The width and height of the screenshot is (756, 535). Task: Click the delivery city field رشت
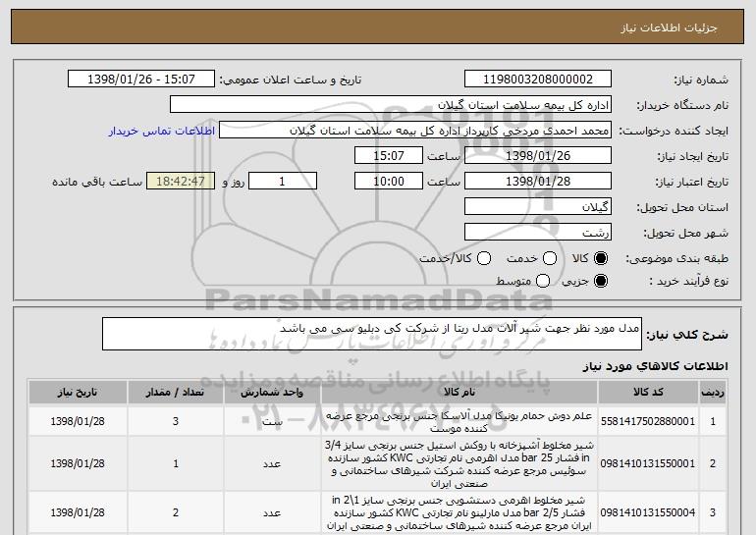pyautogui.click(x=538, y=233)
